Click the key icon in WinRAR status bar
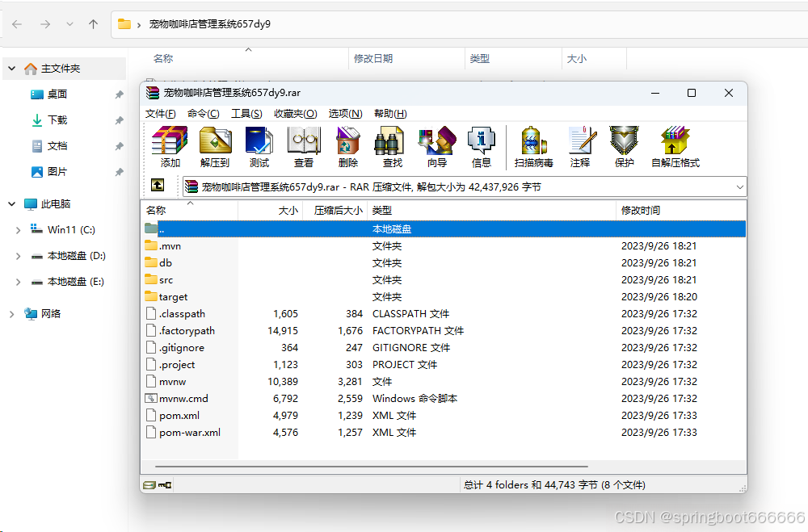Screen dimensions: 808x532 165,484
